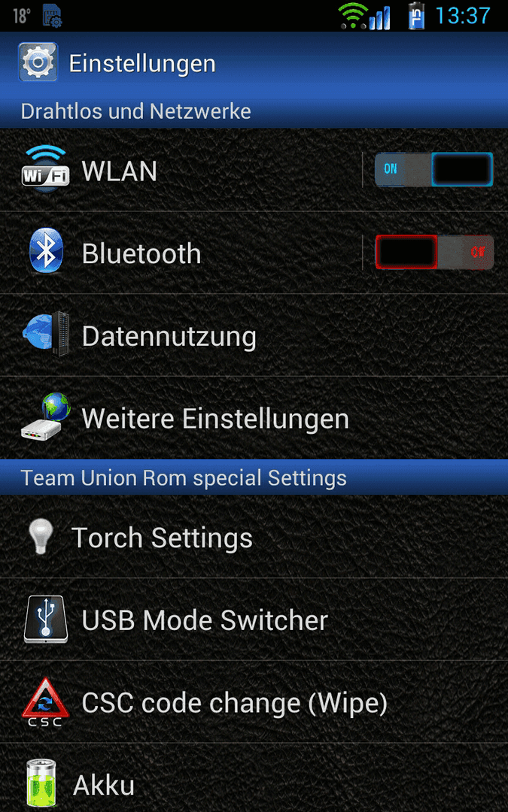
Task: Tap the light bulb Torch icon
Action: [x=41, y=537]
